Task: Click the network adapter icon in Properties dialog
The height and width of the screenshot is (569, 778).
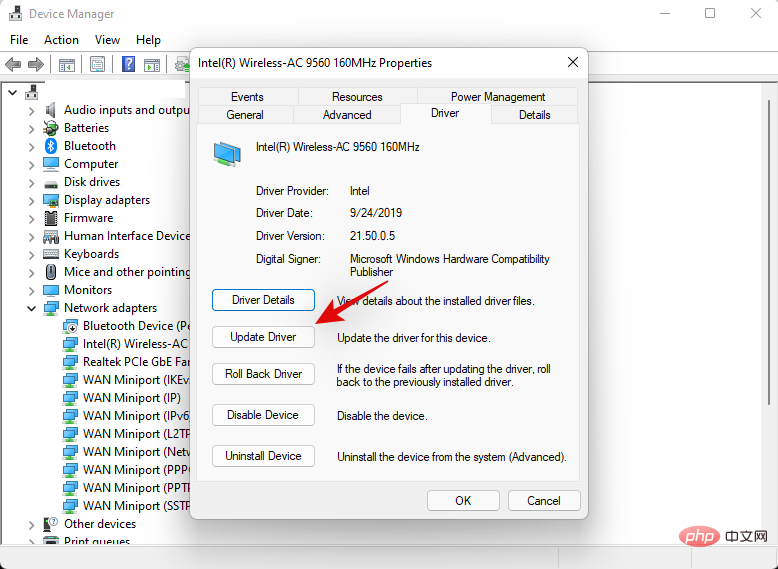Action: pyautogui.click(x=227, y=154)
